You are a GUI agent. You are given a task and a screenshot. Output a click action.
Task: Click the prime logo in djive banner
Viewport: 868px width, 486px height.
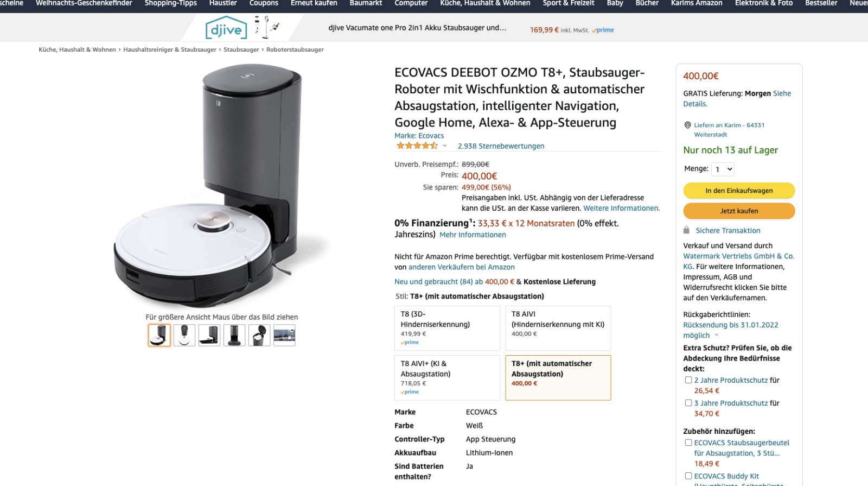[603, 30]
